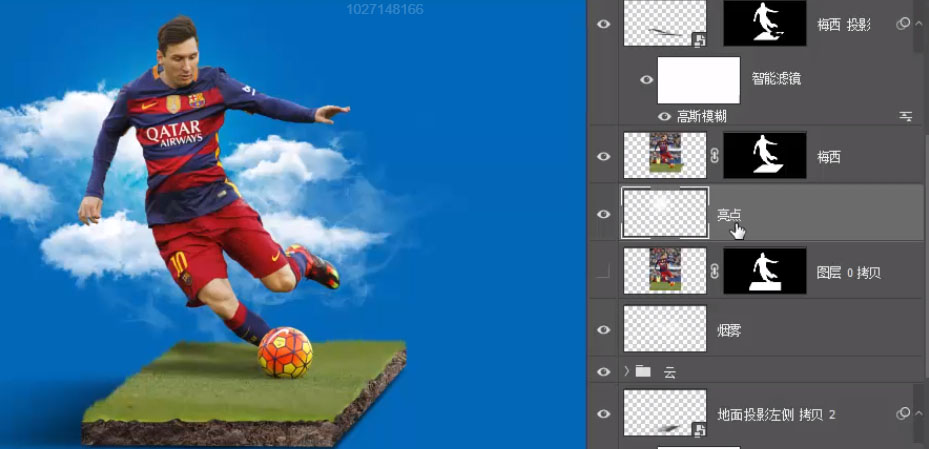
Task: Hide the 梅西 投影 layer
Action: [603, 24]
